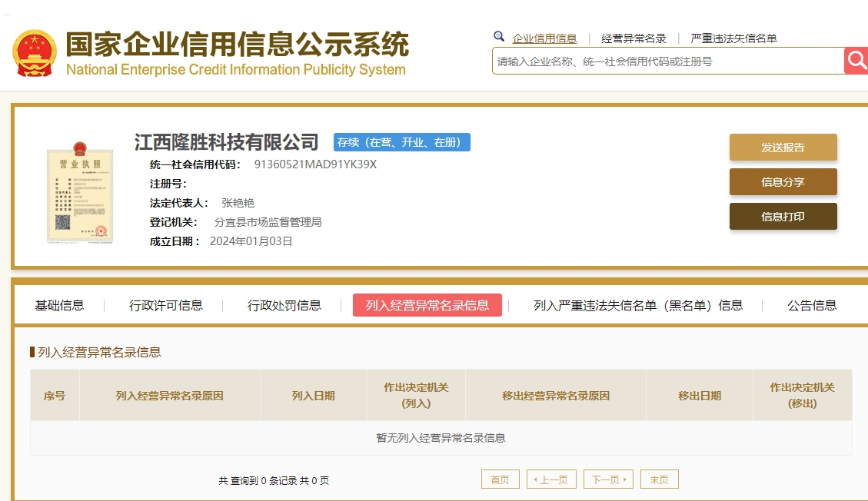The width and height of the screenshot is (868, 501).
Task: Click the 移出日期 column header
Action: pyautogui.click(x=700, y=396)
